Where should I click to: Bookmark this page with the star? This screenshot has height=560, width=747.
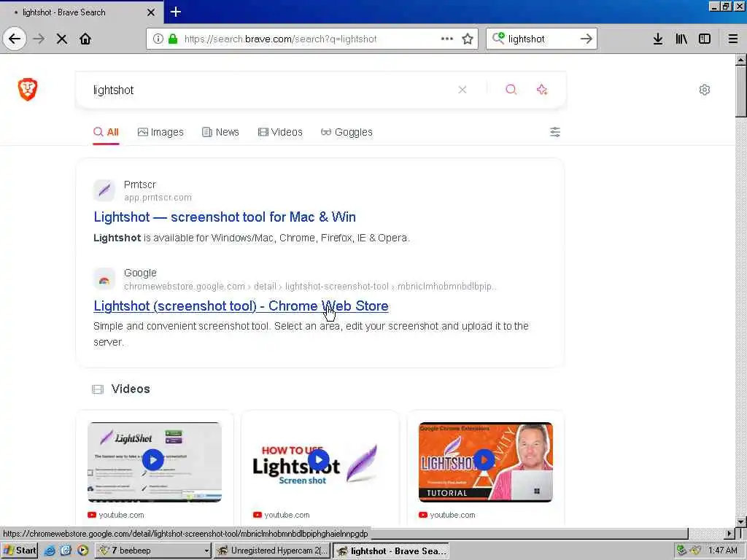[468, 39]
